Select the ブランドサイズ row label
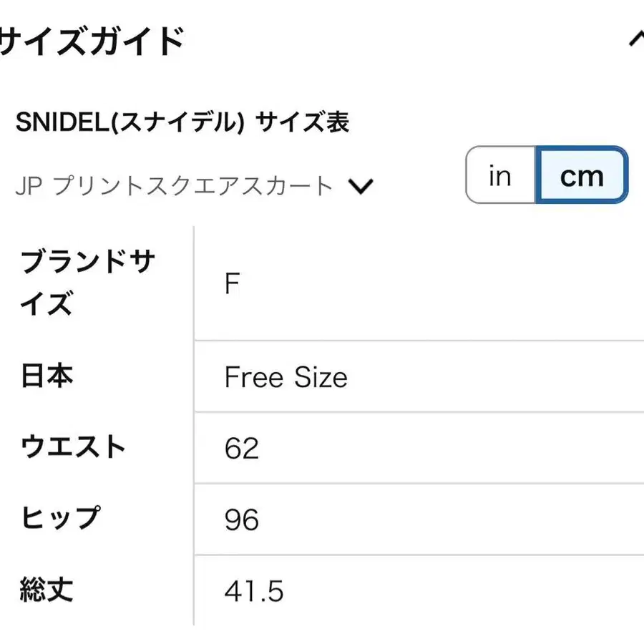Viewport: 644px width, 644px height. pyautogui.click(x=87, y=283)
